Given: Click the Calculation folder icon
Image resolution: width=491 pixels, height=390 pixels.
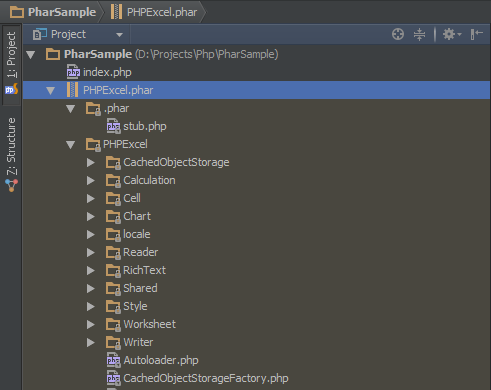Looking at the screenshot, I should [x=113, y=180].
